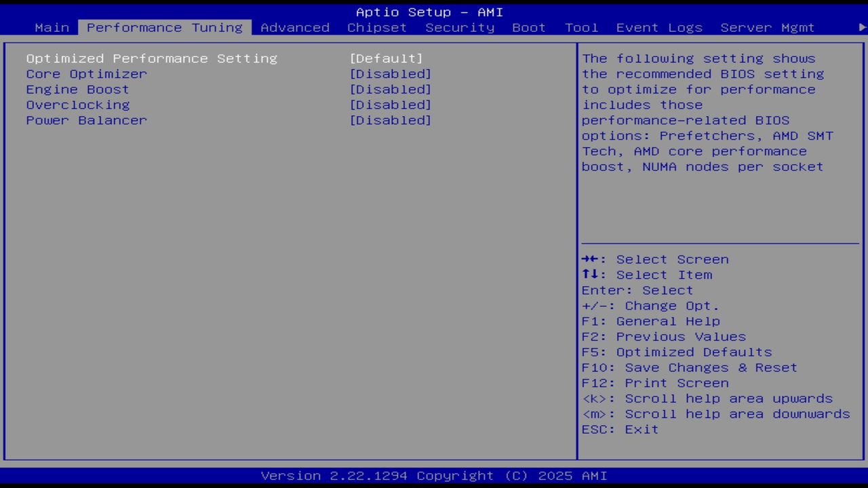This screenshot has width=868, height=488.
Task: Open the Boot menu
Action: pyautogui.click(x=529, y=28)
